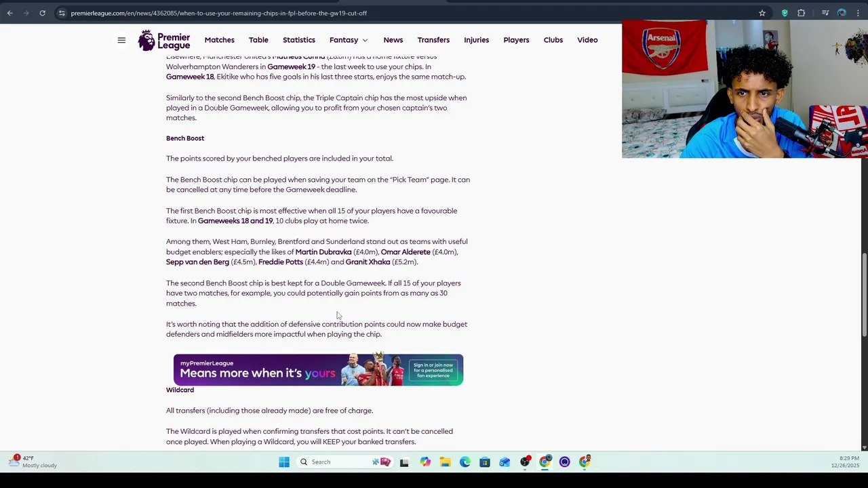This screenshot has width=868, height=488.
Task: Open the Transfers nav item
Action: click(x=433, y=40)
